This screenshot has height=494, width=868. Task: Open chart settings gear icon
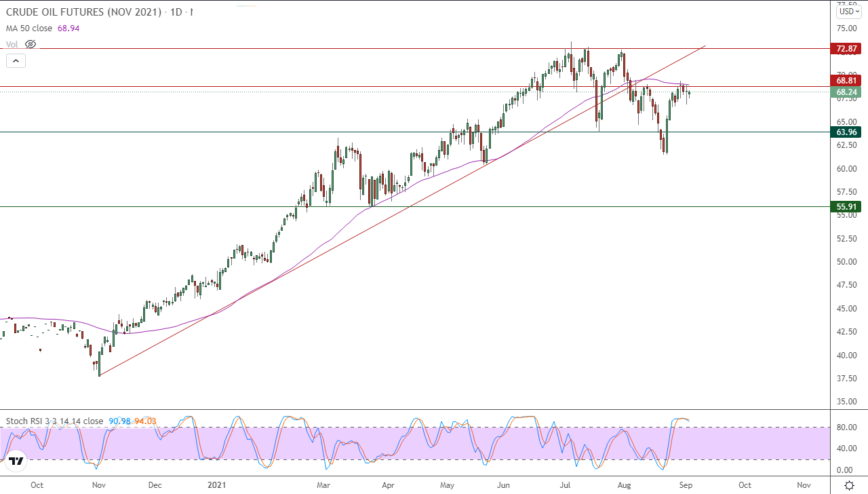[x=849, y=485]
